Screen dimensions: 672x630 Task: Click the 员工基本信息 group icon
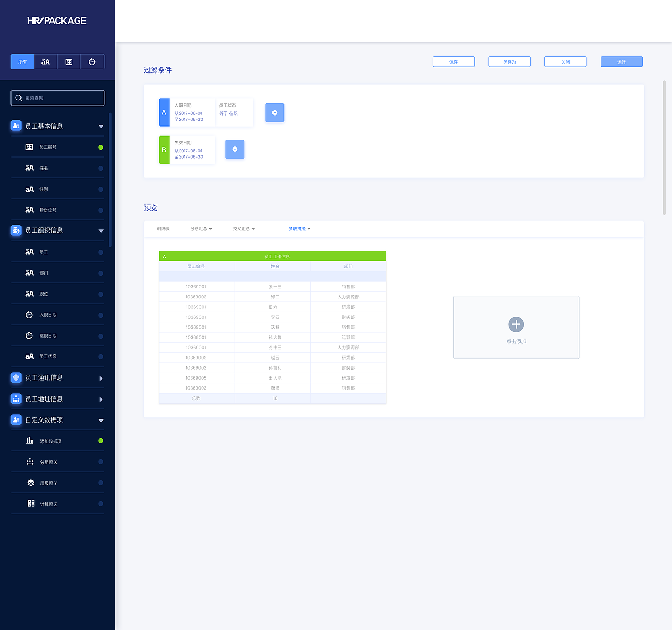[x=16, y=126]
